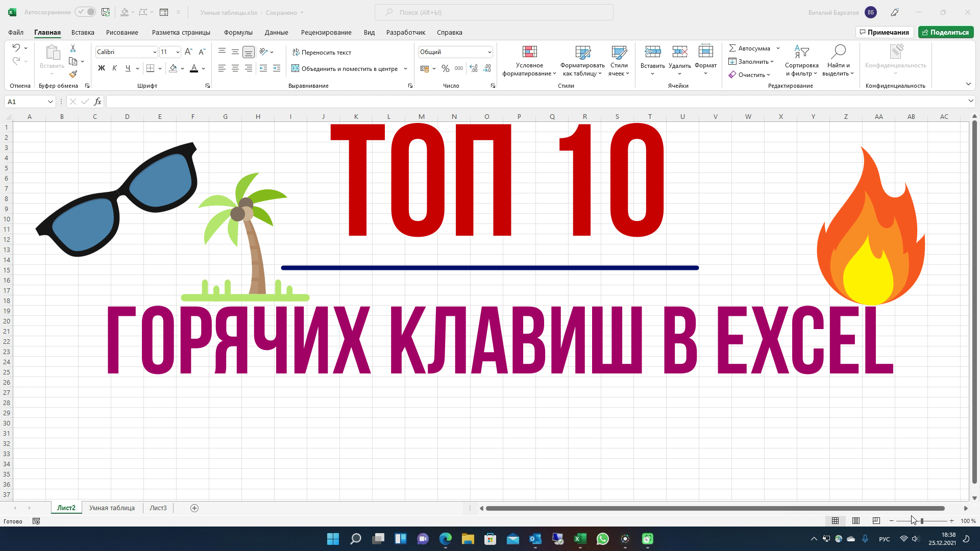Toggle Переносить текст wrap text
Image resolution: width=980 pixels, height=551 pixels.
(322, 52)
